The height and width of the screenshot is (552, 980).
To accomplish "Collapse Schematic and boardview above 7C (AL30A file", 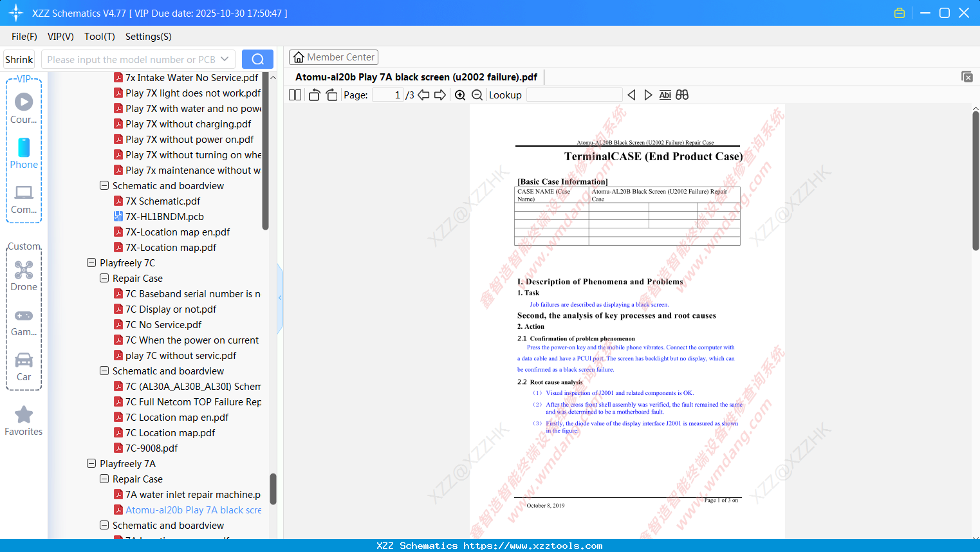I will pyautogui.click(x=104, y=371).
